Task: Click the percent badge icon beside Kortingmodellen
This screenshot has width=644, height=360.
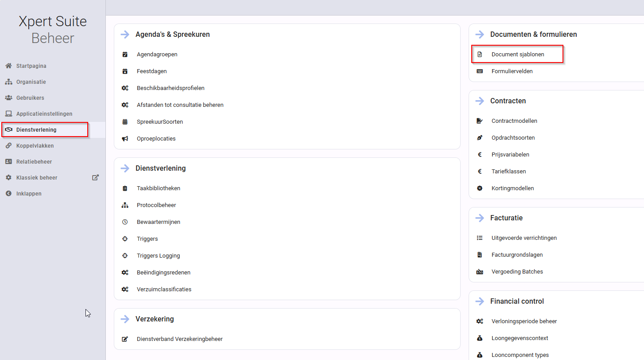Action: 480,188
